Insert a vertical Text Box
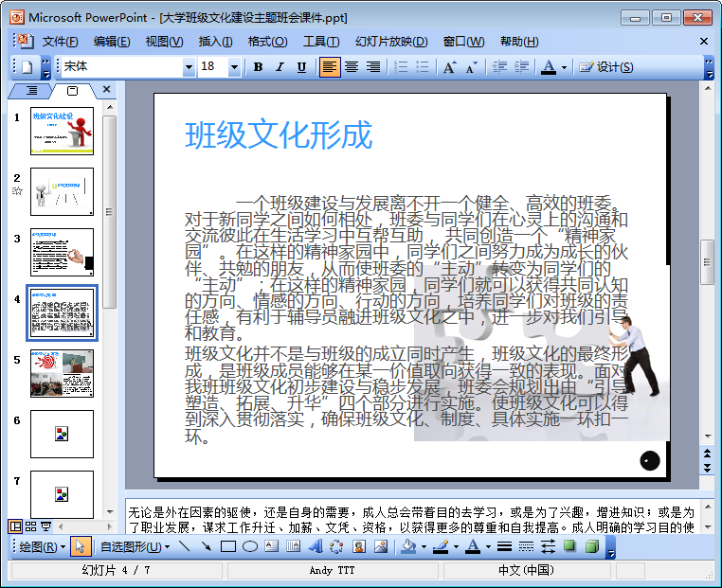This screenshot has height=588, width=722. pyautogui.click(x=294, y=546)
